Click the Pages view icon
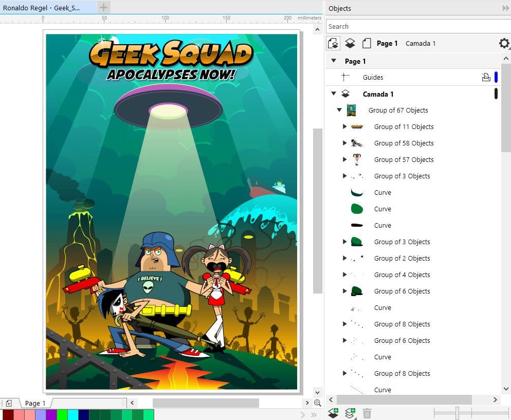The height and width of the screenshot is (420, 511). point(367,43)
